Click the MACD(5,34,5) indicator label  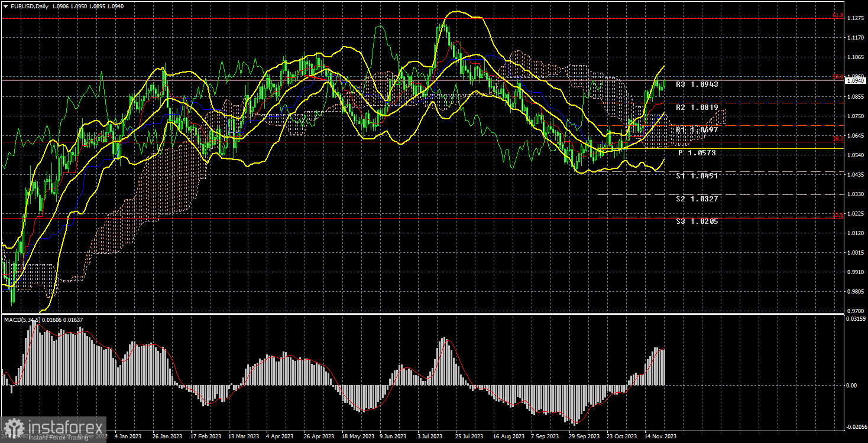pyautogui.click(x=22, y=320)
